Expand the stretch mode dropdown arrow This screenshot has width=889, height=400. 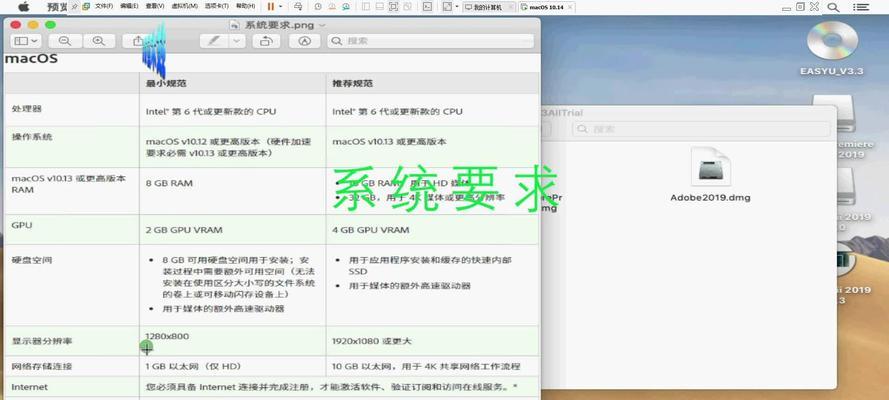coord(456,6)
